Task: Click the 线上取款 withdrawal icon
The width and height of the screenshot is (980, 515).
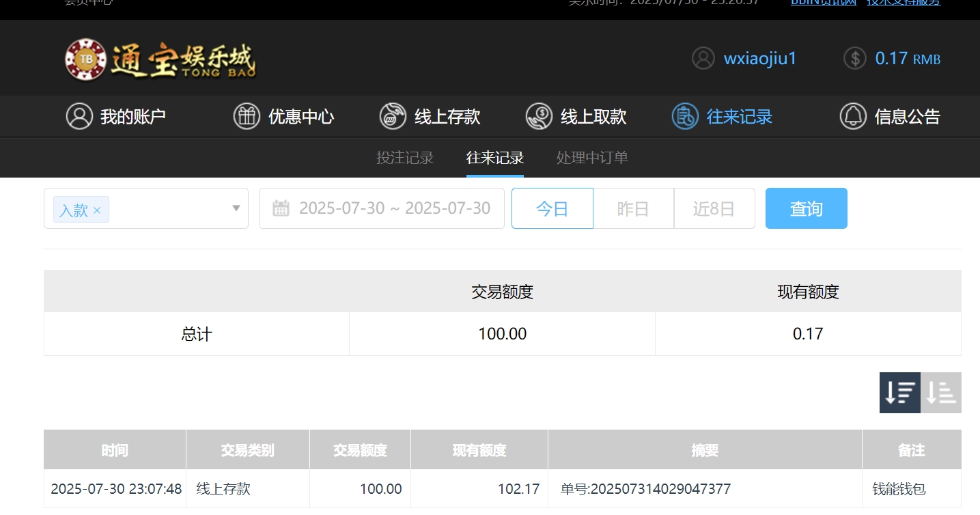Action: click(539, 117)
